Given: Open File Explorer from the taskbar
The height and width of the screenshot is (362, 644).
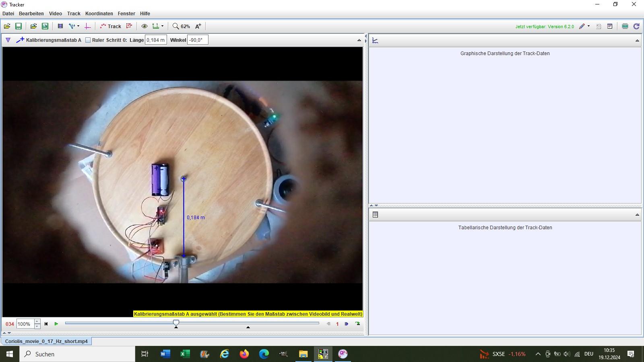Looking at the screenshot, I should pyautogui.click(x=303, y=354).
